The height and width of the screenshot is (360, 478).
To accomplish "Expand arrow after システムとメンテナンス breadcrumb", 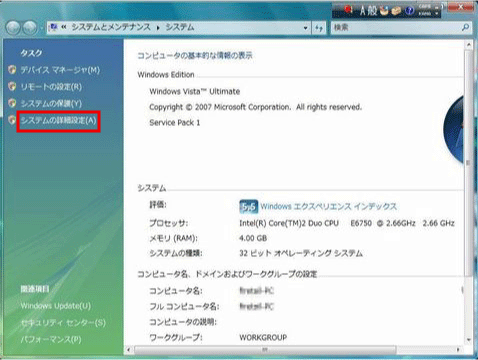I will point(158,28).
